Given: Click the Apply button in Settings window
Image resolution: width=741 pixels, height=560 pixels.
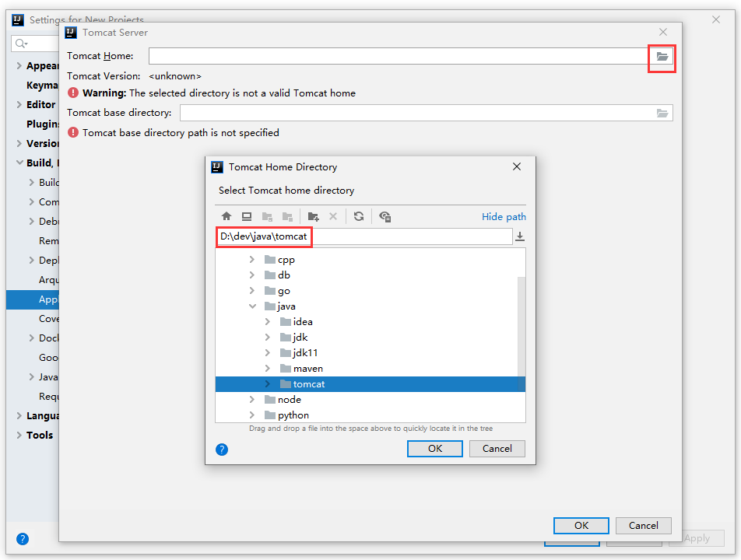Looking at the screenshot, I should [697, 538].
